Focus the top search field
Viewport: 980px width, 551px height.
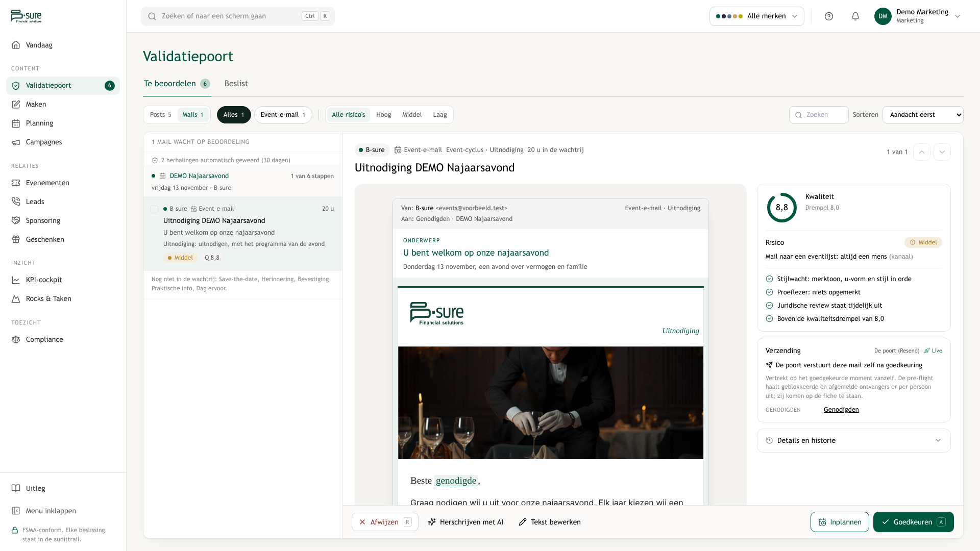(x=238, y=16)
